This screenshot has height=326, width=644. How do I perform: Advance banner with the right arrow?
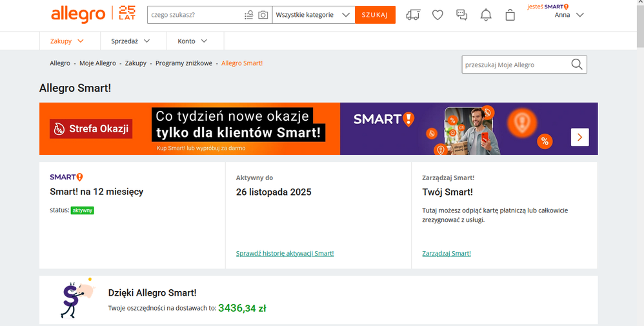tap(579, 138)
